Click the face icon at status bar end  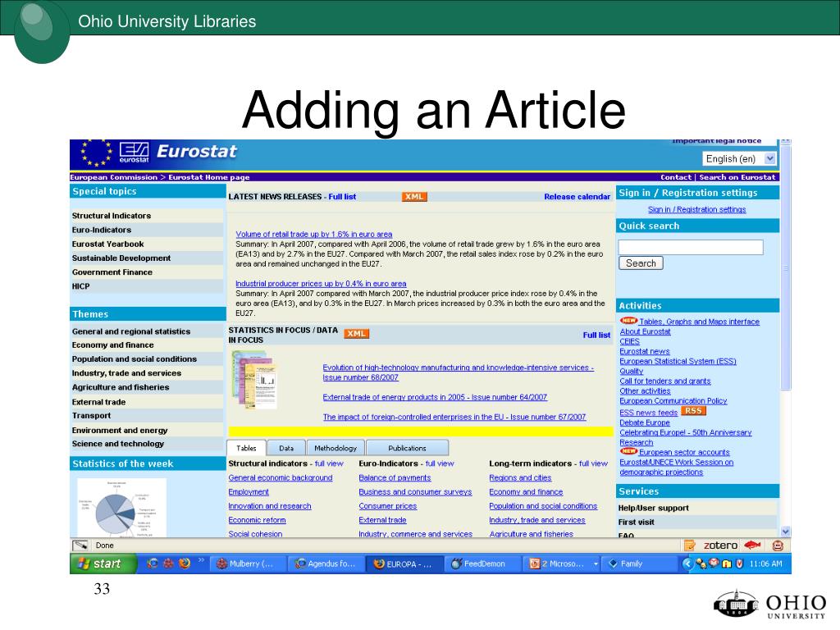pos(778,546)
